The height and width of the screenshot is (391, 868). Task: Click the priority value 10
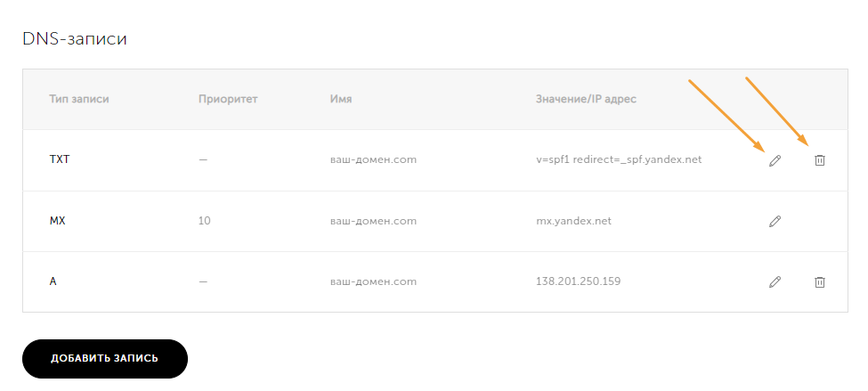pyautogui.click(x=205, y=221)
